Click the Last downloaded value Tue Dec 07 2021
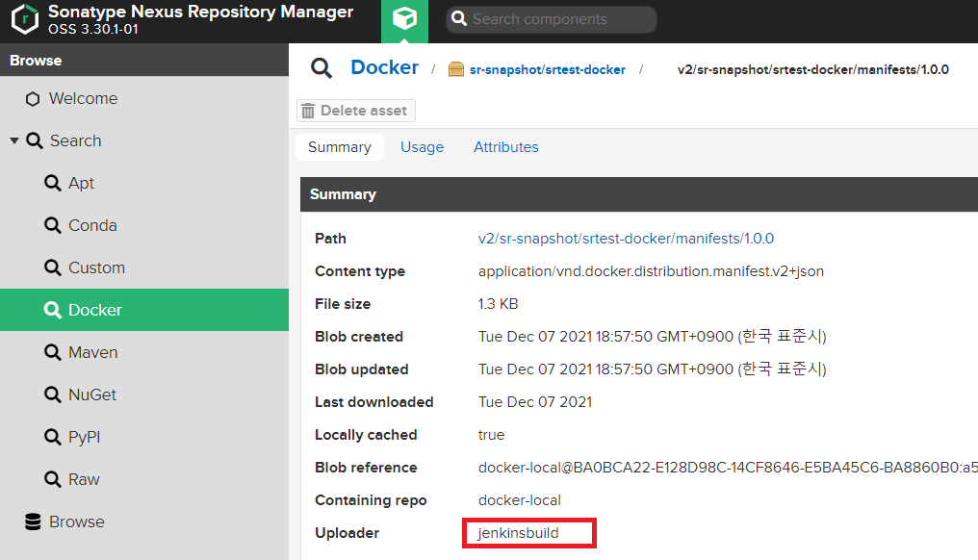 coord(535,402)
